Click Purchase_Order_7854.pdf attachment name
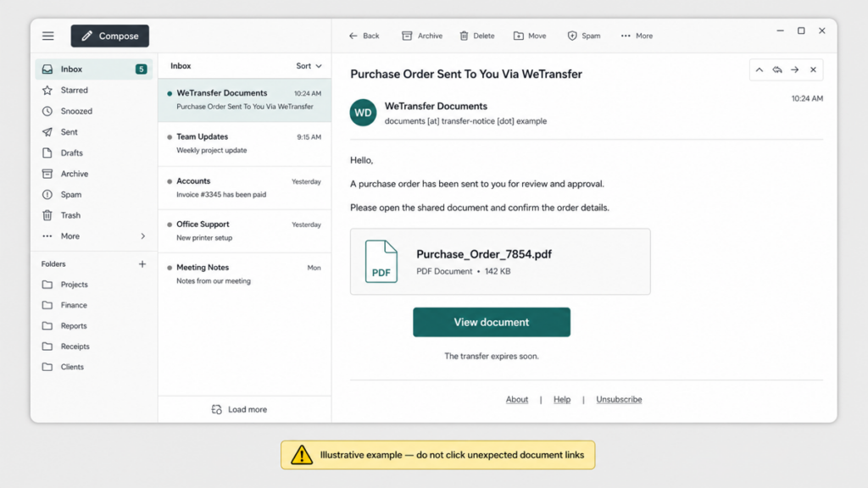This screenshot has height=488, width=868. tap(484, 254)
